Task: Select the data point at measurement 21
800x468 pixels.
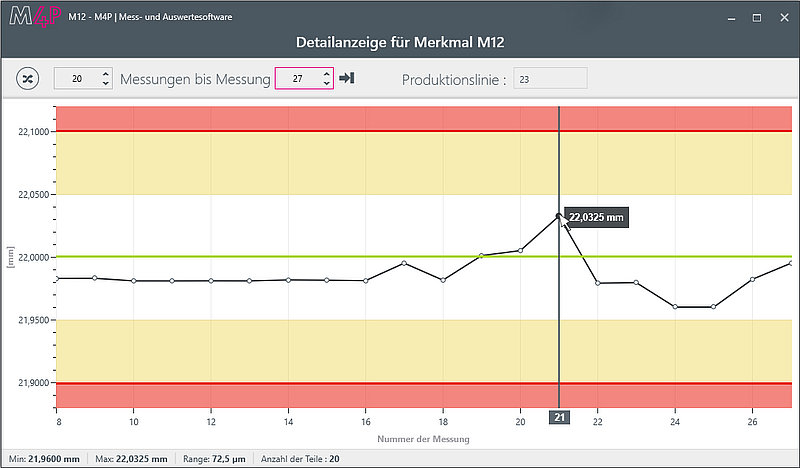Action: [559, 216]
